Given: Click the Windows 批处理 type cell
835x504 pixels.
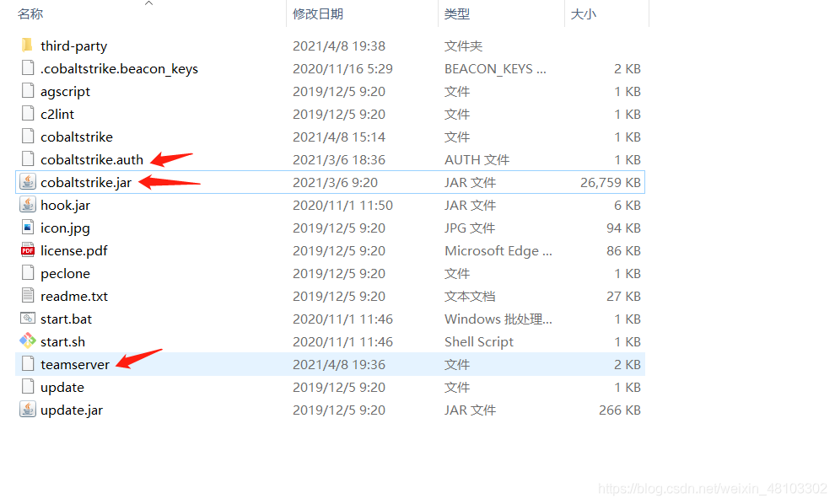Looking at the screenshot, I should coord(498,319).
